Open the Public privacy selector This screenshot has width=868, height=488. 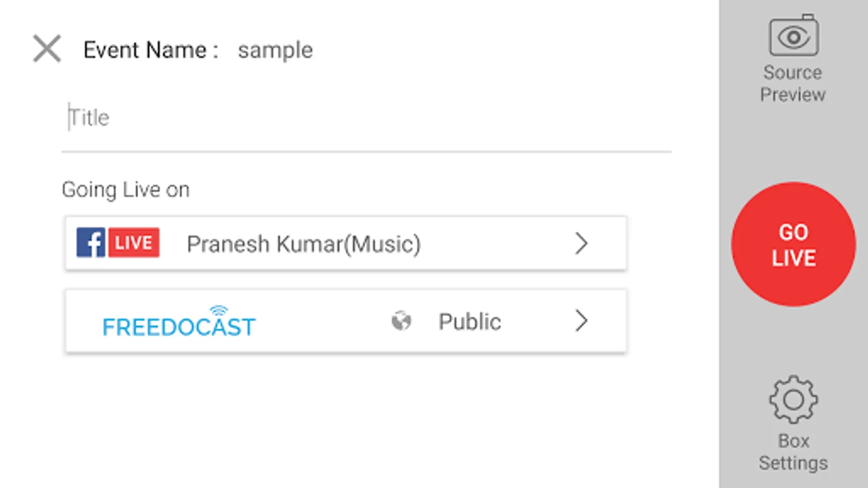pos(469,322)
